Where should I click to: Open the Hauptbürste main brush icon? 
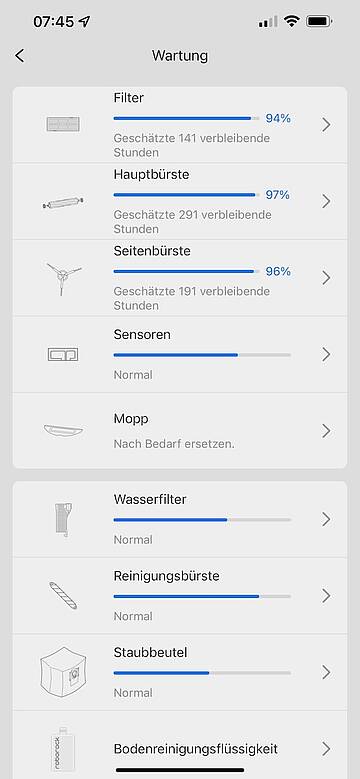[63, 202]
